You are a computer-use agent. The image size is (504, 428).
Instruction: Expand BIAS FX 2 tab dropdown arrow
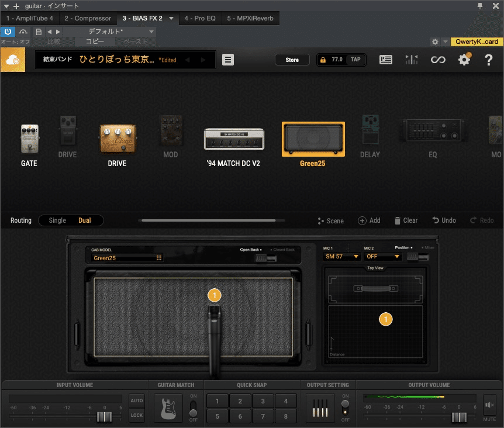[x=171, y=18]
